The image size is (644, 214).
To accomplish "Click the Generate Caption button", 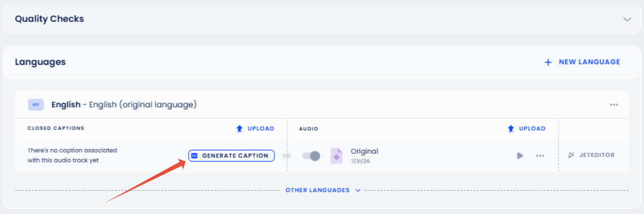I will 231,156.
